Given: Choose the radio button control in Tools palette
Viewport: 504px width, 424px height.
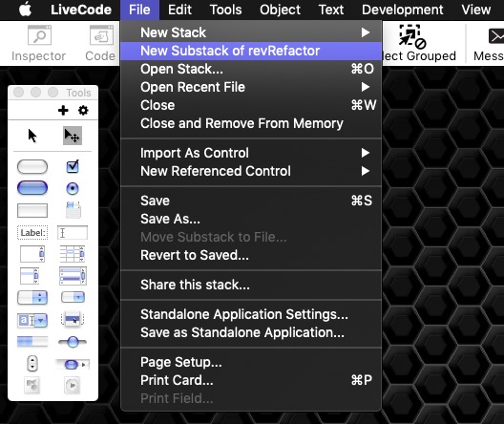Looking at the screenshot, I should coord(73,188).
